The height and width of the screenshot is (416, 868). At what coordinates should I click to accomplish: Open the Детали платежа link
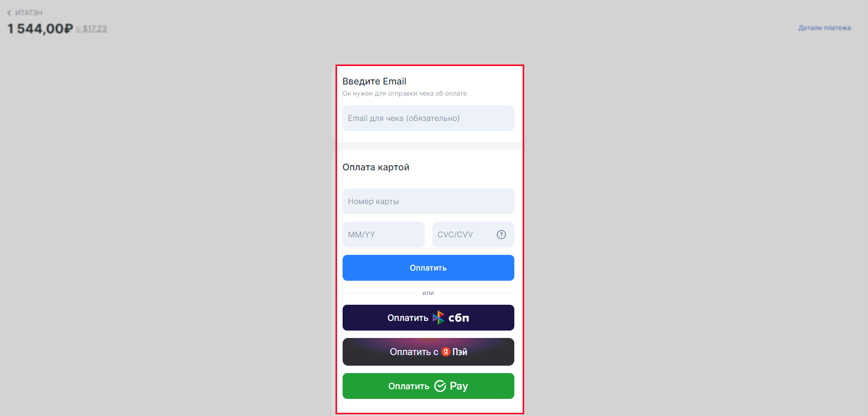point(825,28)
